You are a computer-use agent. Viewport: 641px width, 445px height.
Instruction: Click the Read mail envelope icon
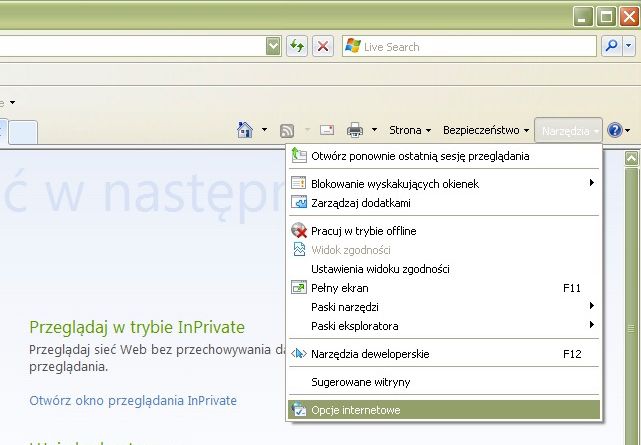[x=327, y=130]
